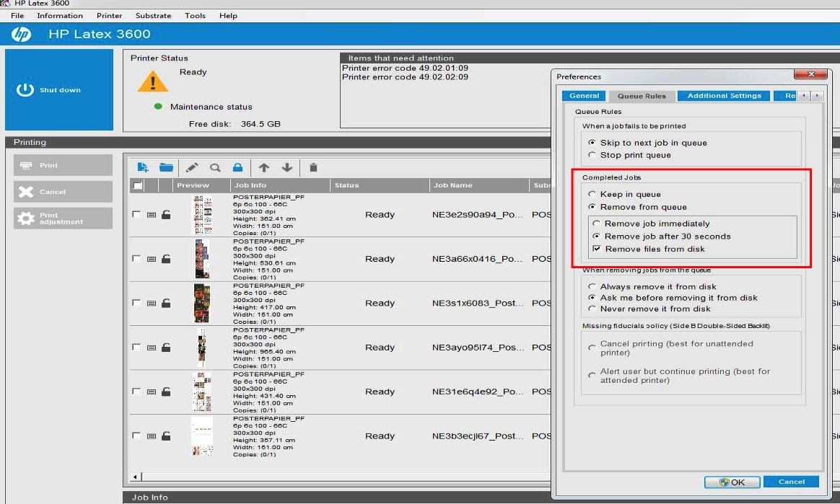Click list icon of job NE3ayo95l74_Pos...
This screenshot has height=504, width=840.
point(152,348)
